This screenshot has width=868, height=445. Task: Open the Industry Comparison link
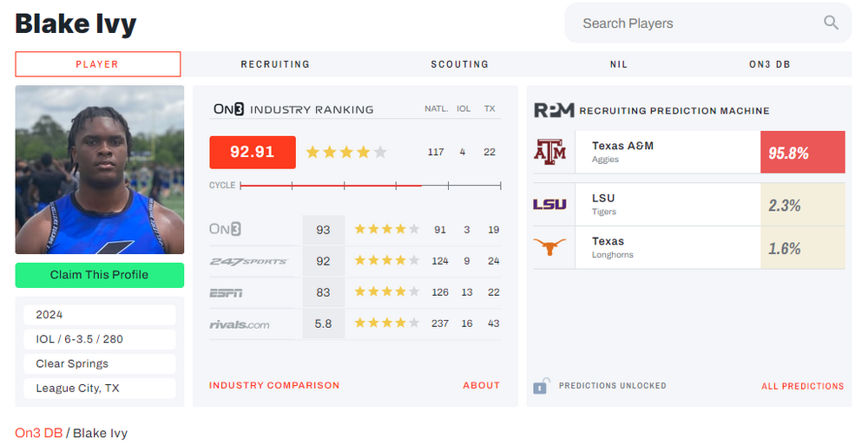tap(274, 385)
